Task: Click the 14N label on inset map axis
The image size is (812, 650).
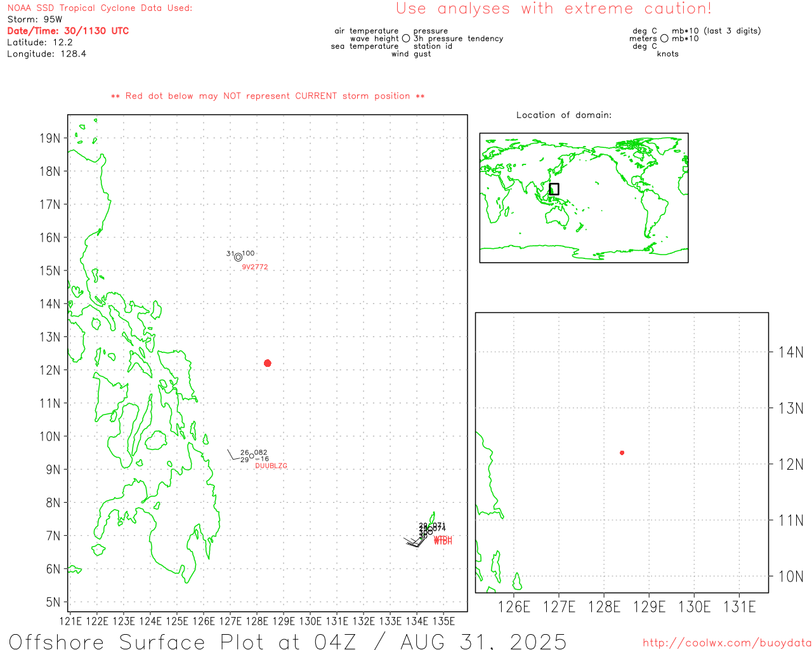Action: coord(791,352)
